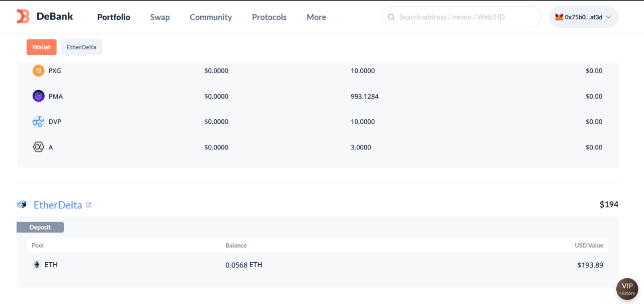This screenshot has height=304, width=644.
Task: Click the DVP amount 10.0000
Action: pos(363,122)
